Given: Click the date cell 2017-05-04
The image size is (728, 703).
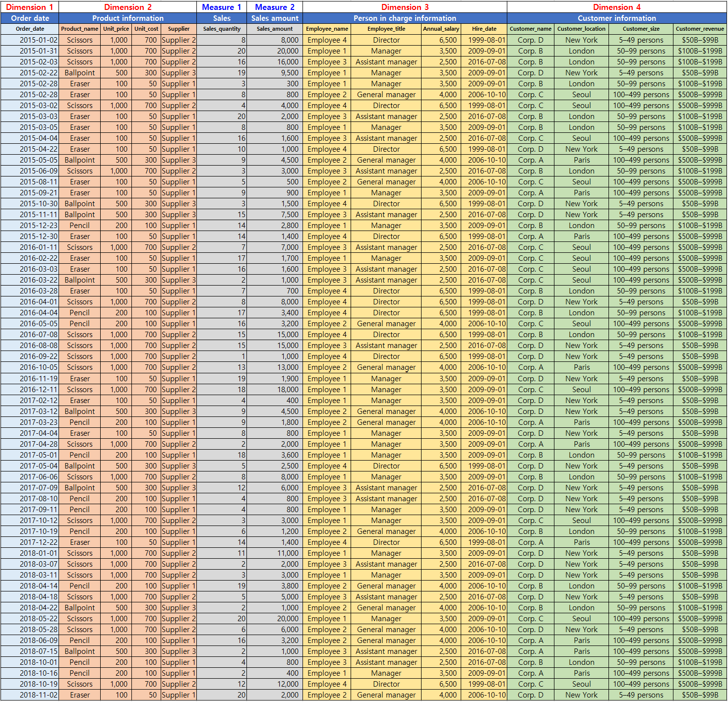Looking at the screenshot, I should [30, 466].
